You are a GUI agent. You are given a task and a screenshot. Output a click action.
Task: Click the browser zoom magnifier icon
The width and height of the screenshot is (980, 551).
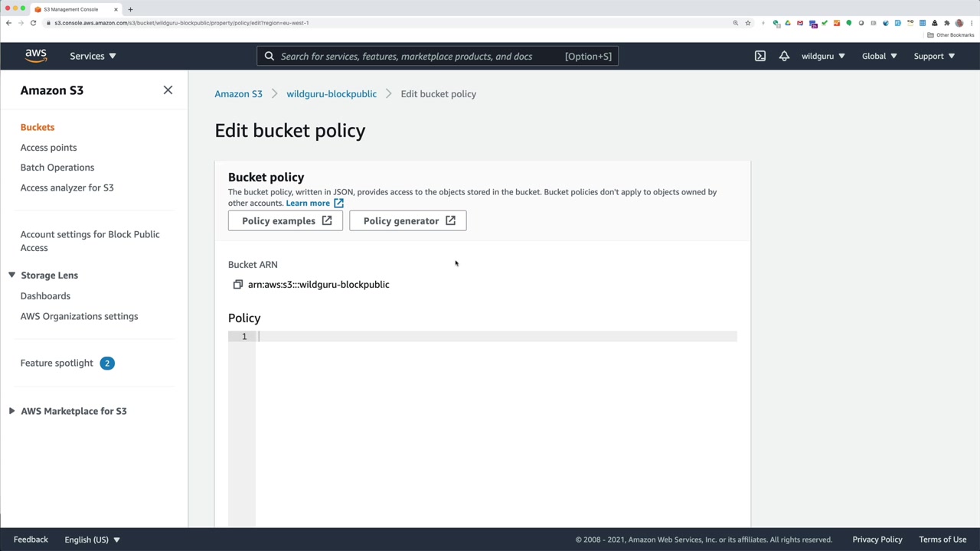click(x=736, y=23)
